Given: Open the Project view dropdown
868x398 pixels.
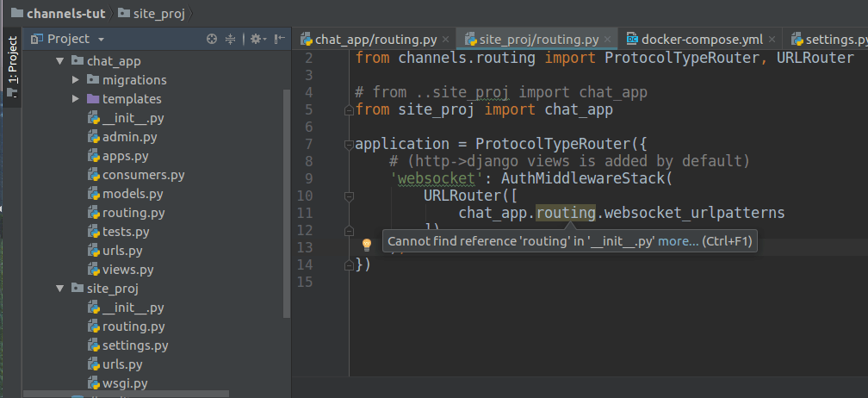Looking at the screenshot, I should tap(101, 40).
